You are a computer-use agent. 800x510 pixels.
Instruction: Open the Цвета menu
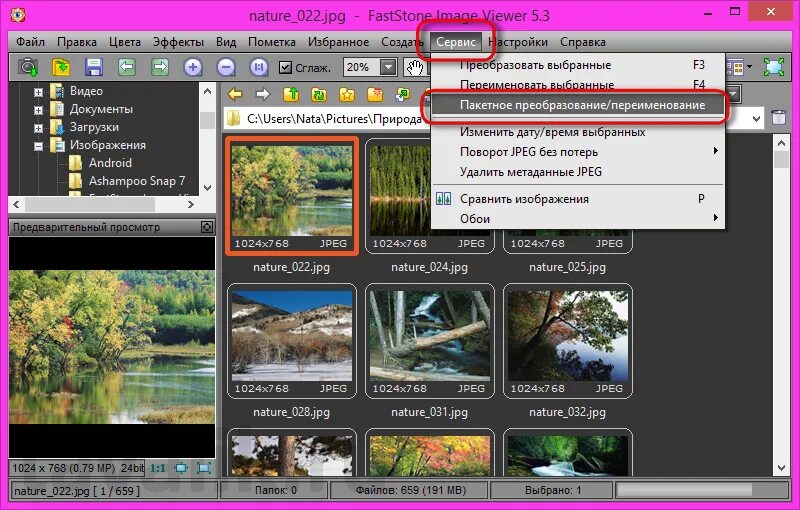pos(124,42)
